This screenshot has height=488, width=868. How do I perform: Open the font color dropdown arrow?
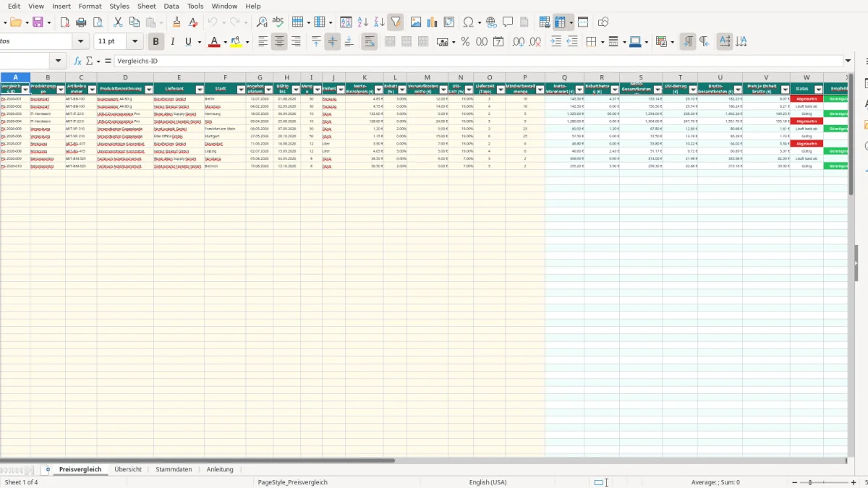point(225,42)
